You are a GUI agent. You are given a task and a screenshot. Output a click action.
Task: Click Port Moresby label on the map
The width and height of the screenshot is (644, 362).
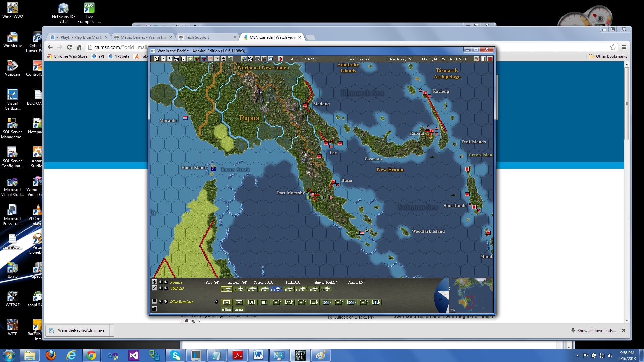click(290, 193)
